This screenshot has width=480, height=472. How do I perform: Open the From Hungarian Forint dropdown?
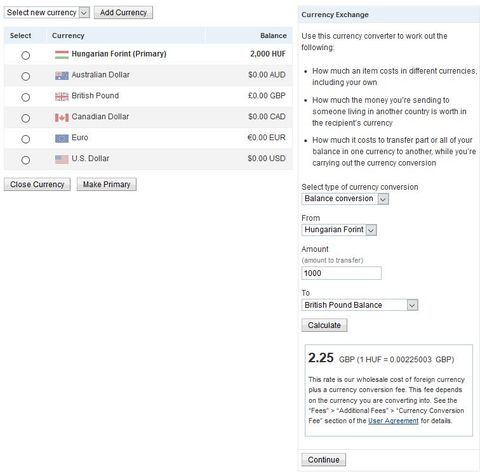coord(339,230)
